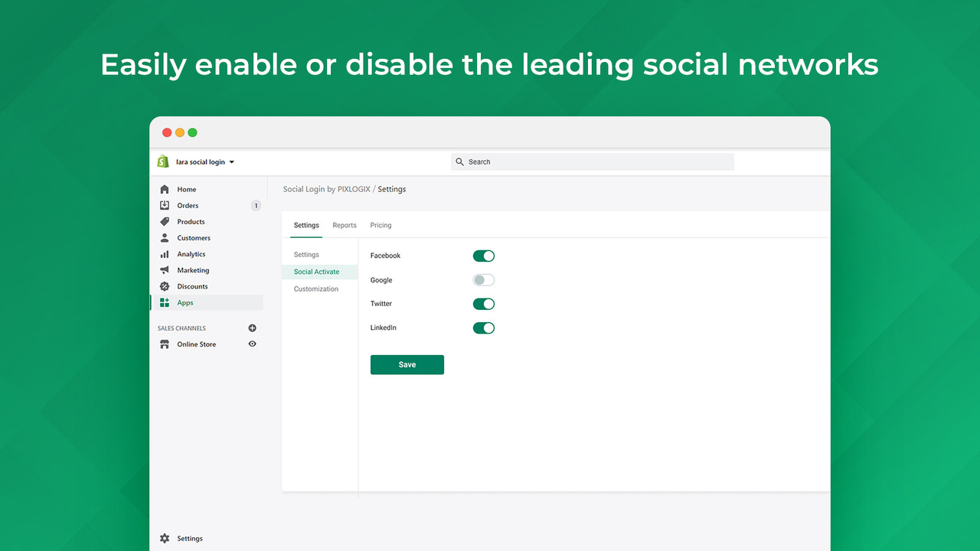Toggle the LinkedIn switch off

tap(483, 328)
